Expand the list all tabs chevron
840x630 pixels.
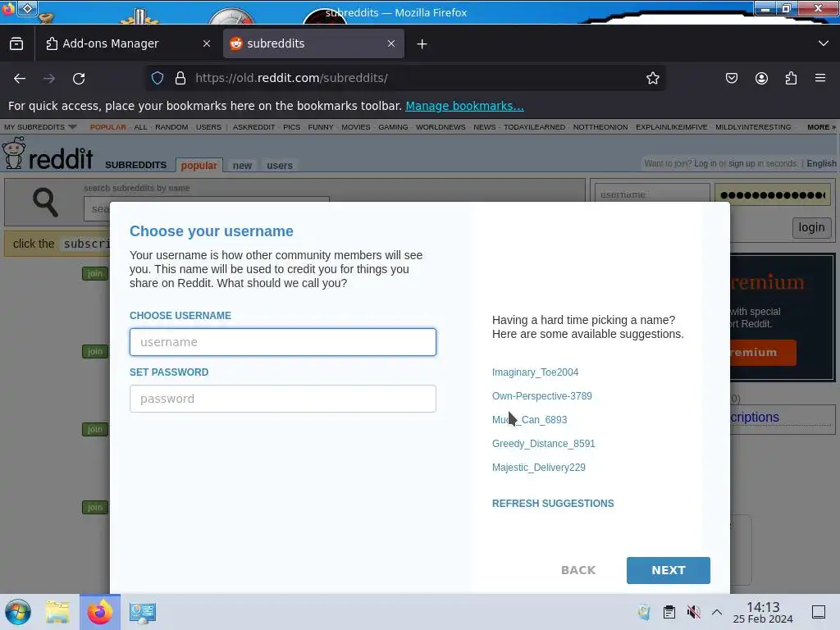click(824, 43)
